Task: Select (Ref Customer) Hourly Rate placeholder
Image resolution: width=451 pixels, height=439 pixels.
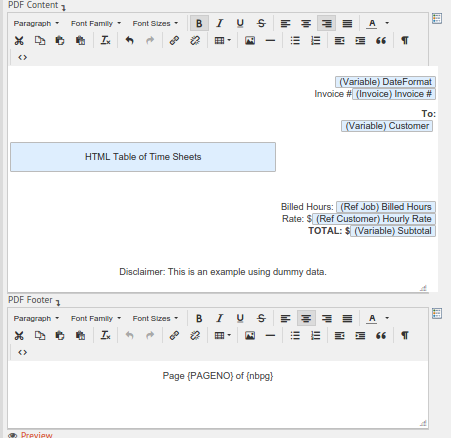Action: pyautogui.click(x=374, y=219)
